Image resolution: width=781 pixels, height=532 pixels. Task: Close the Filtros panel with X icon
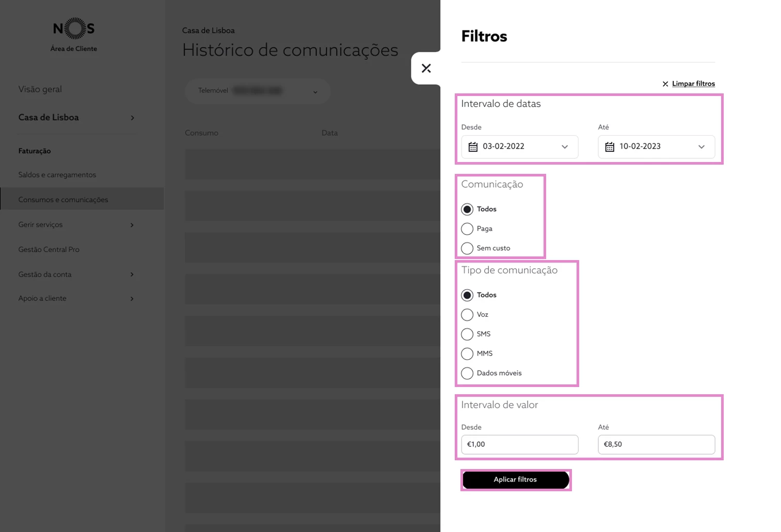[x=426, y=68]
